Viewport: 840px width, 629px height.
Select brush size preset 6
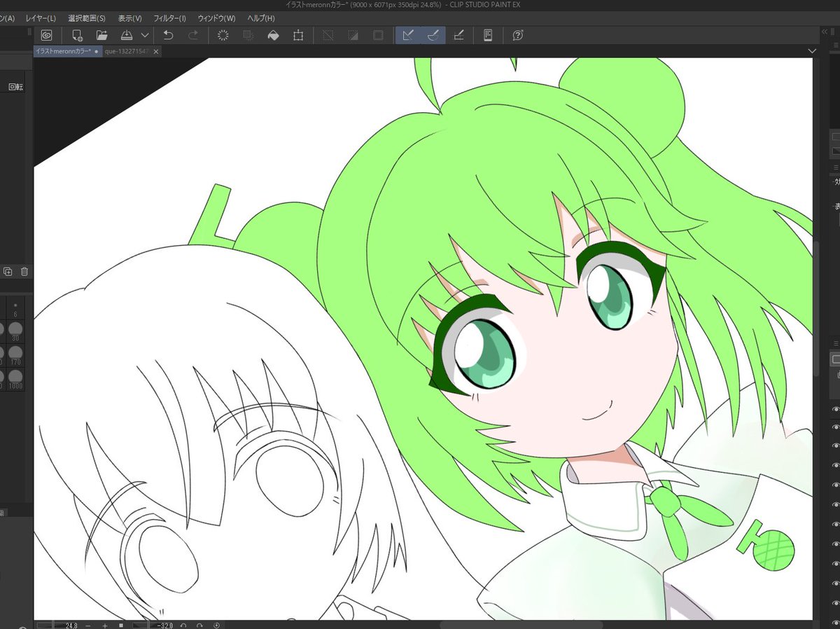(x=15, y=309)
